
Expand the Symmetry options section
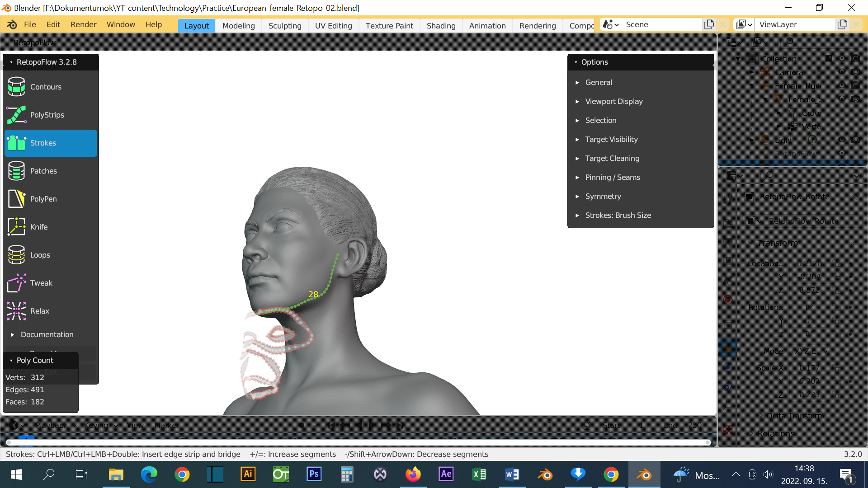pos(603,196)
